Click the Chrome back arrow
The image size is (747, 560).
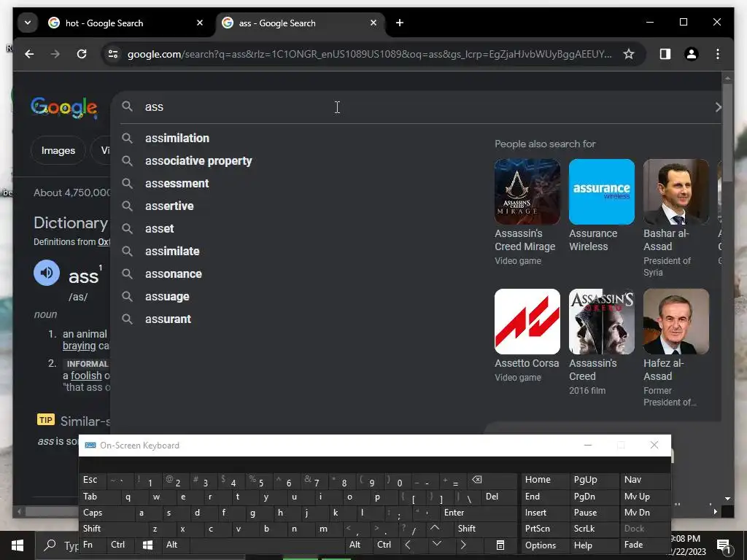point(29,54)
